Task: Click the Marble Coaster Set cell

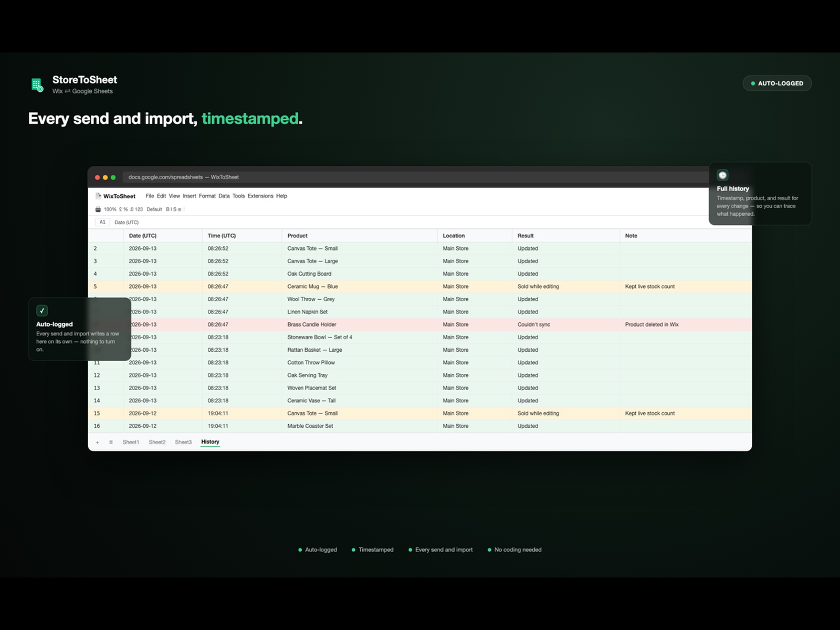Action: point(360,426)
